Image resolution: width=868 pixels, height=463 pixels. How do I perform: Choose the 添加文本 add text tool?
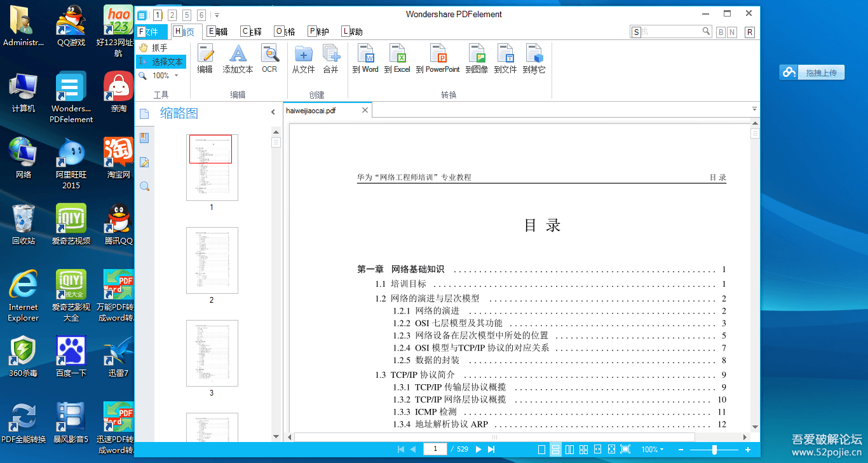tap(238, 59)
